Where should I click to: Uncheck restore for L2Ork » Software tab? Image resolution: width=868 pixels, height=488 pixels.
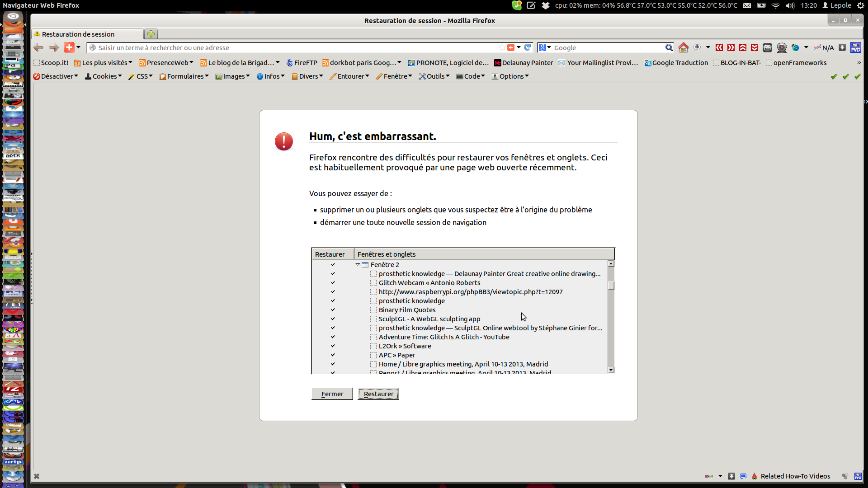pyautogui.click(x=333, y=346)
